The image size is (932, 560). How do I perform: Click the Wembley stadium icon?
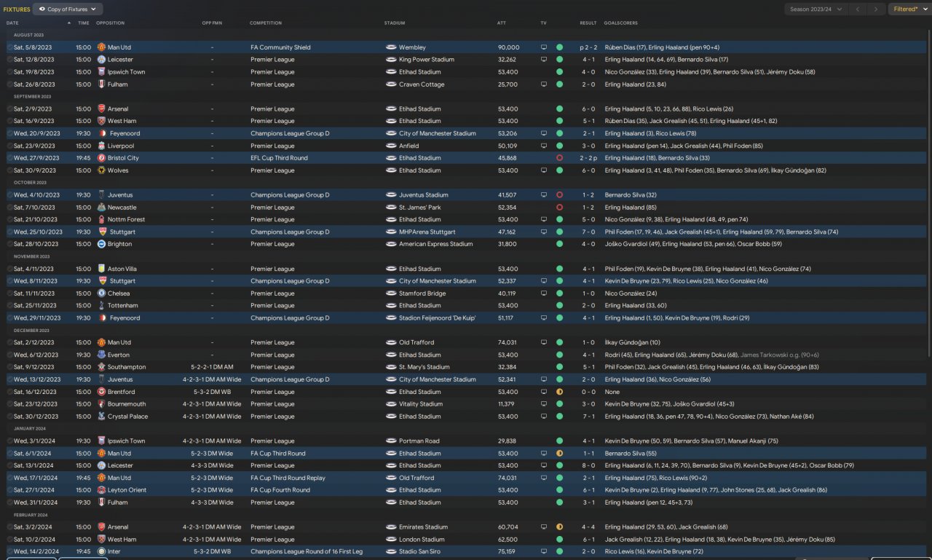point(391,47)
